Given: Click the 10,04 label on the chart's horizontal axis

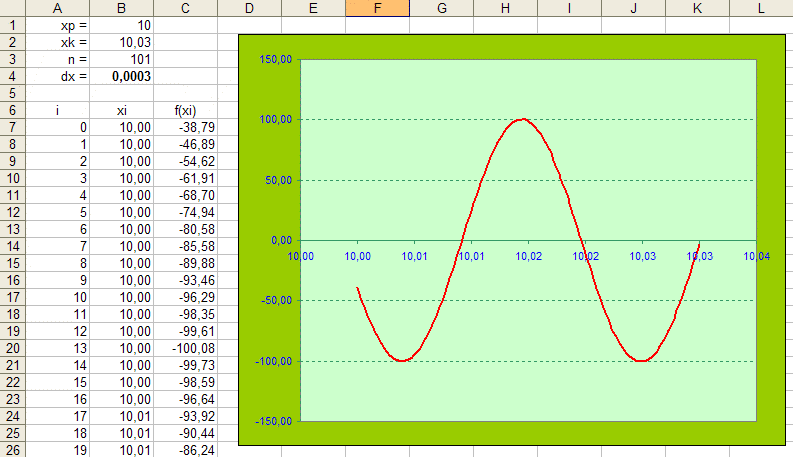Looking at the screenshot, I should [x=756, y=257].
